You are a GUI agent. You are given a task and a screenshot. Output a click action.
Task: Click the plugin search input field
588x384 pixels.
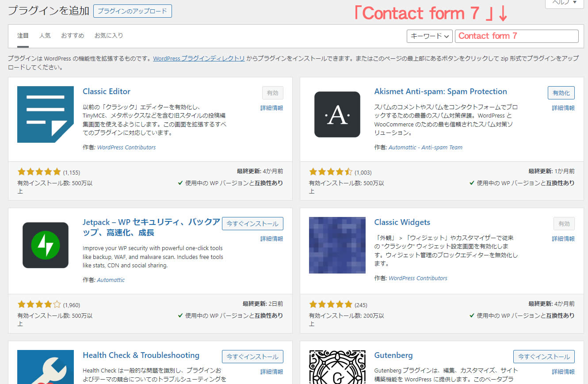516,36
